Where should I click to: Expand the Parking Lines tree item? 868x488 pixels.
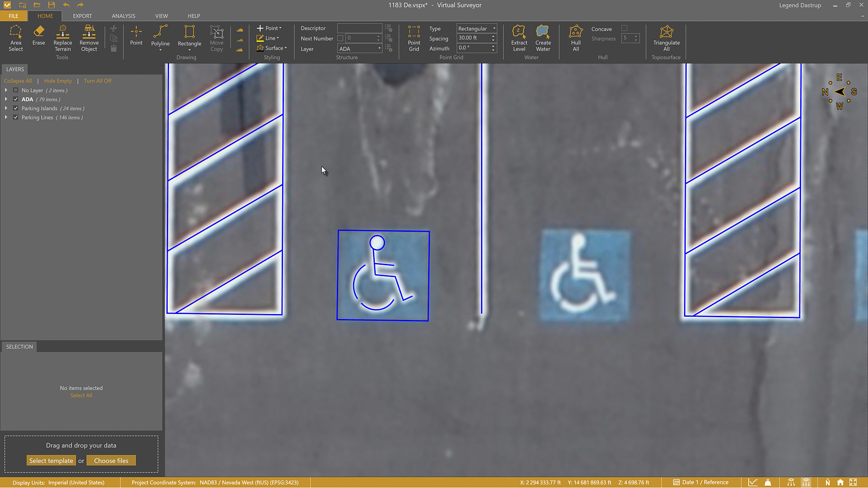[x=6, y=117]
